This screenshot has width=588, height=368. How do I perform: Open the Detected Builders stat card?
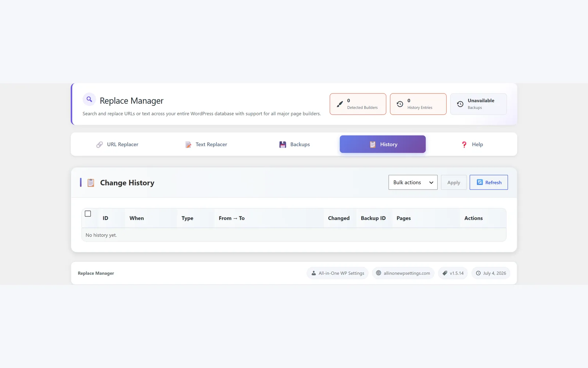358,104
